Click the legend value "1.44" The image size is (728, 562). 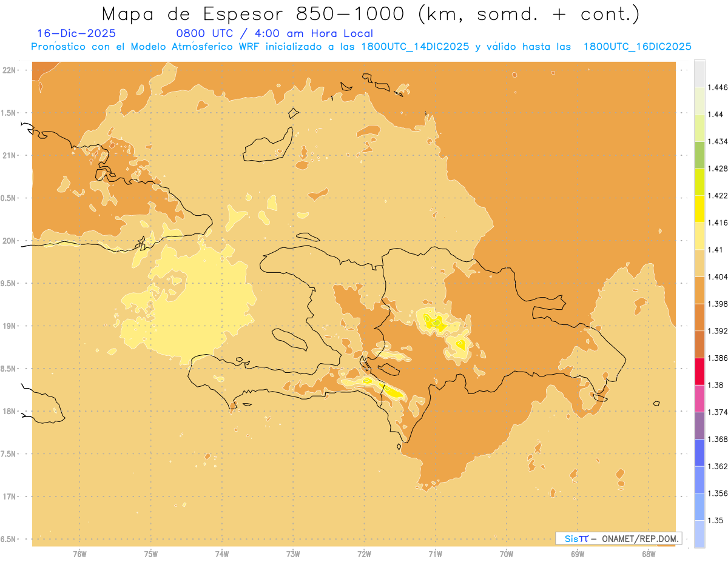coord(716,114)
